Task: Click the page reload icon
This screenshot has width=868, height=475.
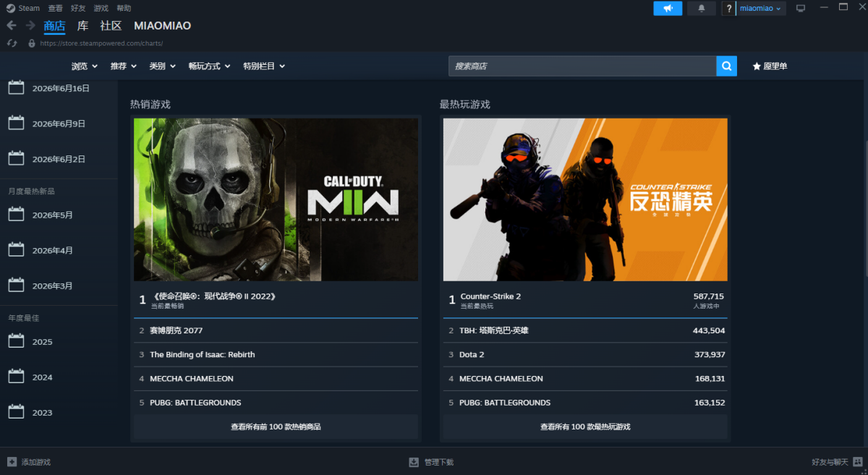Action: pyautogui.click(x=12, y=43)
